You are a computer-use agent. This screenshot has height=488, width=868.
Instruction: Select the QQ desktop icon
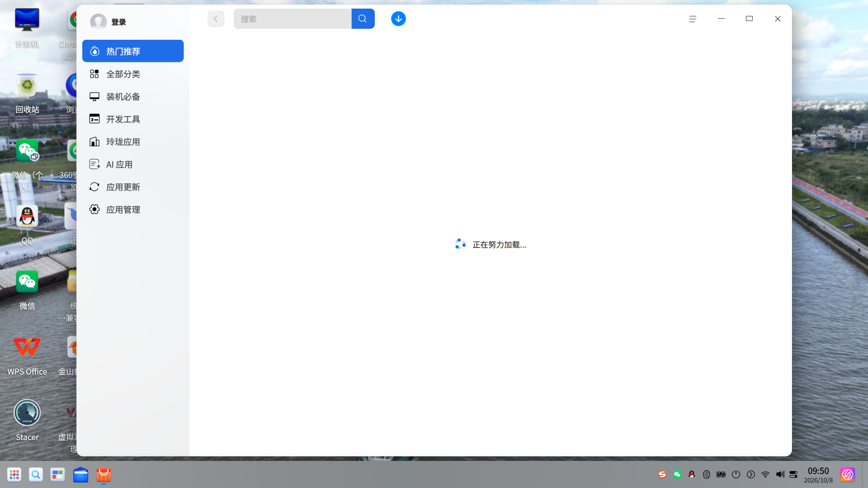pos(27,225)
